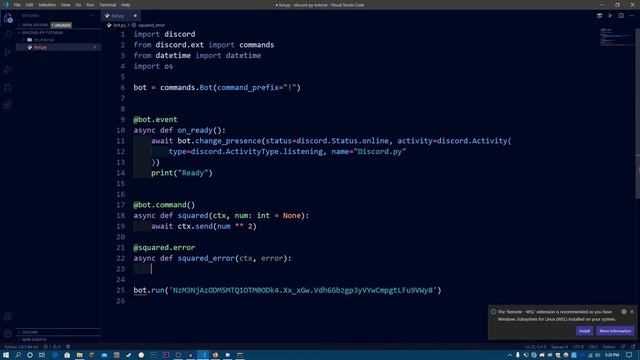Change UTF-8 encoding in status bar
Viewport: 640px width, 360px height.
point(578,347)
